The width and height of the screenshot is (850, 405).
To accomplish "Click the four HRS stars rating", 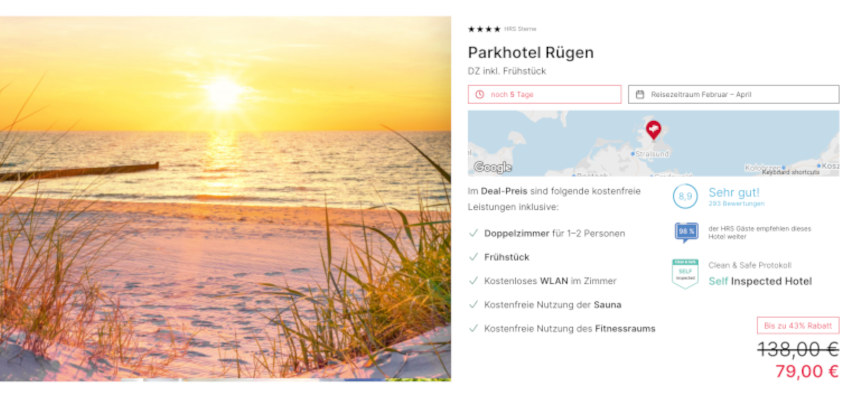I will point(484,29).
